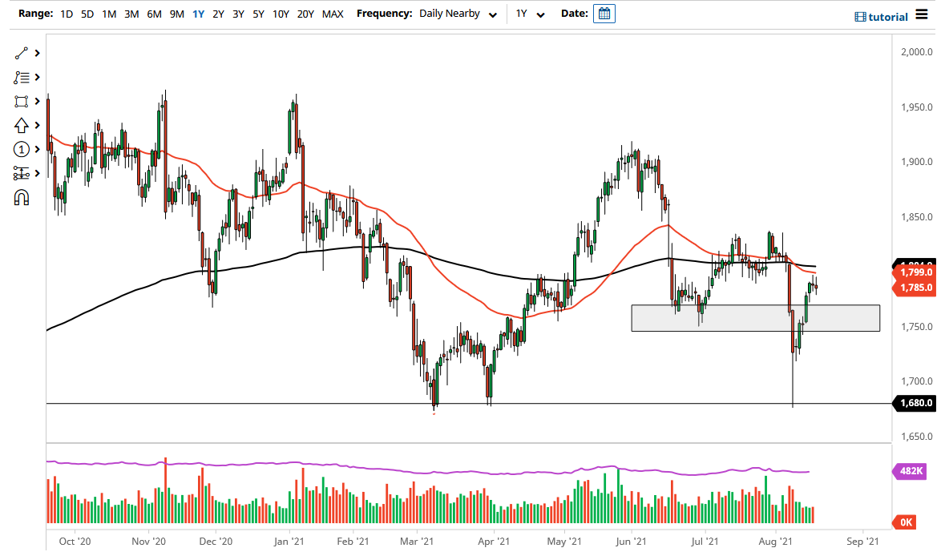Image resolution: width=941 pixels, height=560 pixels.
Task: Open the 1Y period dropdown
Action: pyautogui.click(x=530, y=14)
